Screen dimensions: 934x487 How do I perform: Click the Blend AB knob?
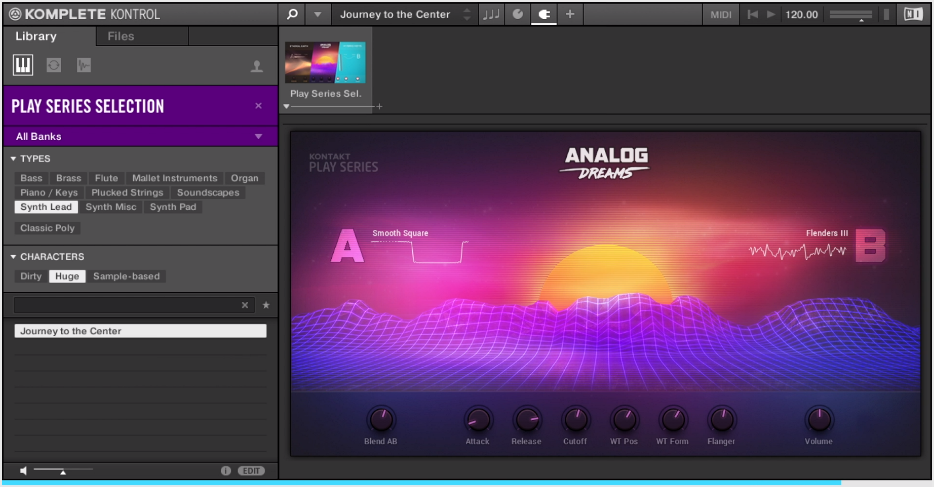(381, 419)
